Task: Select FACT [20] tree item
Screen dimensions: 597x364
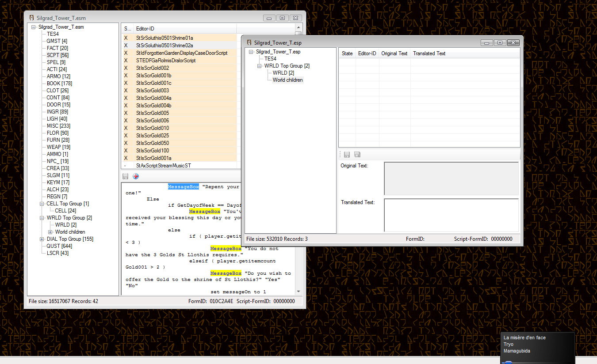Action: 57,48
